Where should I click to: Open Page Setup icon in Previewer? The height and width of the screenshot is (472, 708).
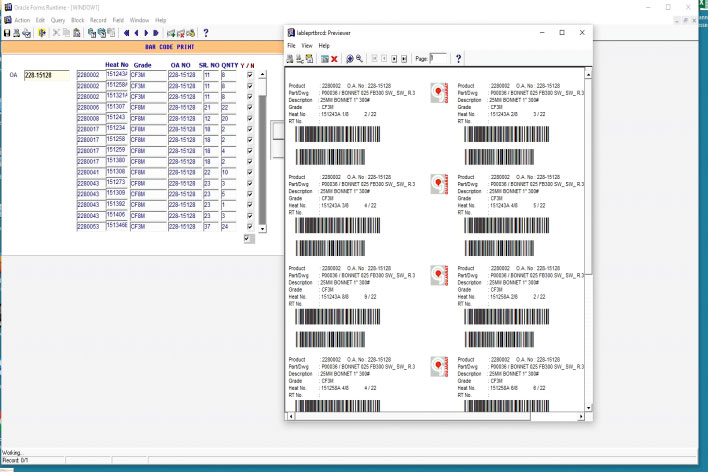300,59
